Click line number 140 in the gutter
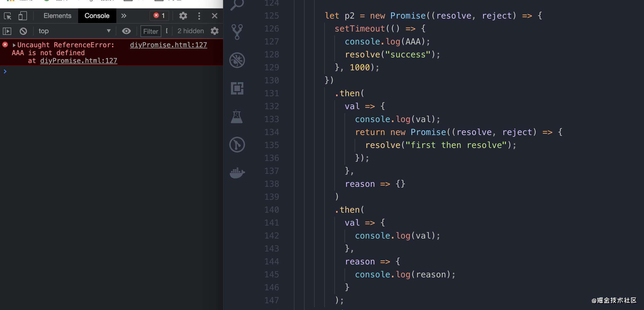The image size is (644, 310). 271,210
